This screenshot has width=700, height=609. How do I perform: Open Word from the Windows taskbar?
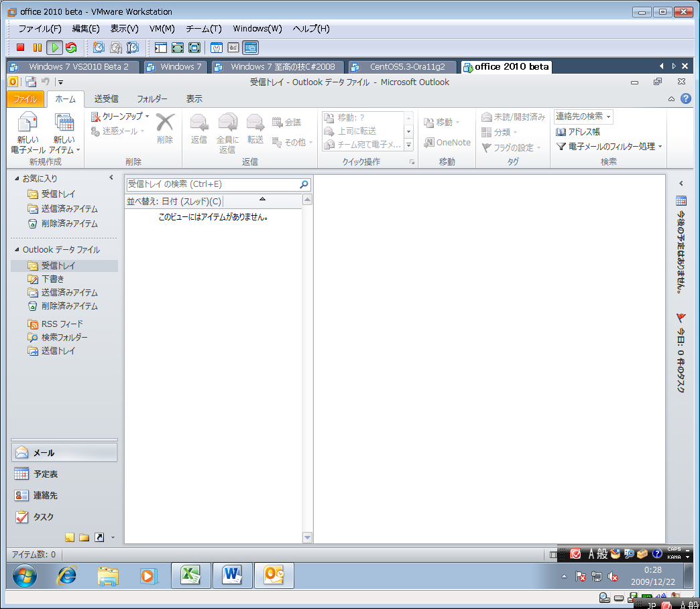point(232,575)
